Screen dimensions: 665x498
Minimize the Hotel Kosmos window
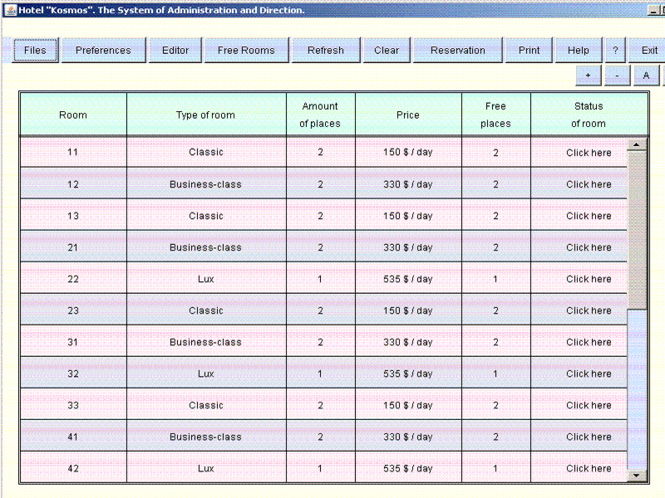pos(653,11)
